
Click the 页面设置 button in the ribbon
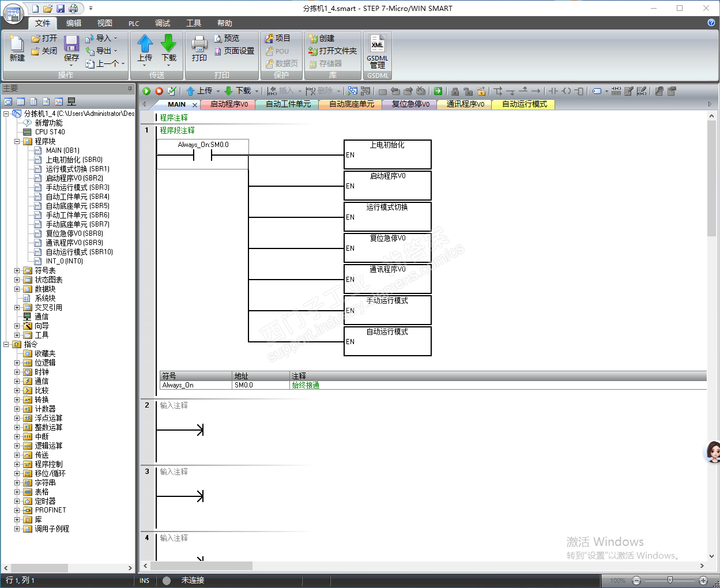coord(234,51)
